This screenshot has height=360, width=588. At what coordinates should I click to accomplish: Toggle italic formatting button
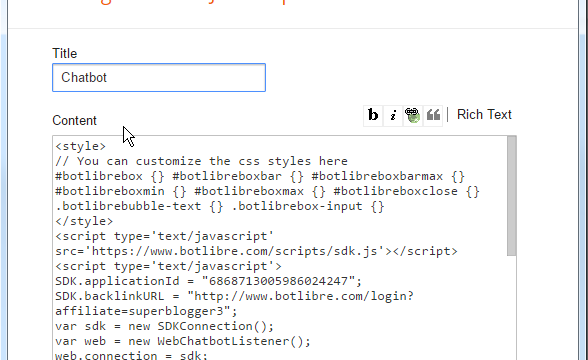pyautogui.click(x=393, y=115)
